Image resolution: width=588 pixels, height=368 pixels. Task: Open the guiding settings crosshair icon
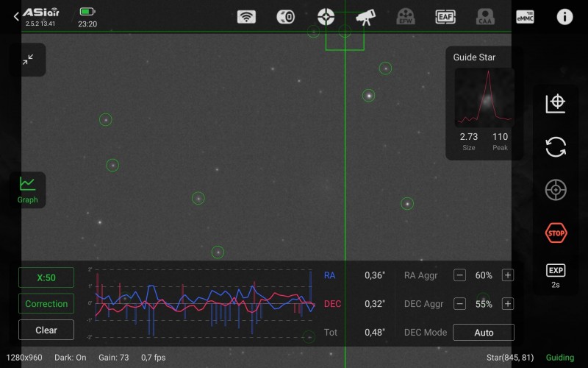click(x=326, y=17)
